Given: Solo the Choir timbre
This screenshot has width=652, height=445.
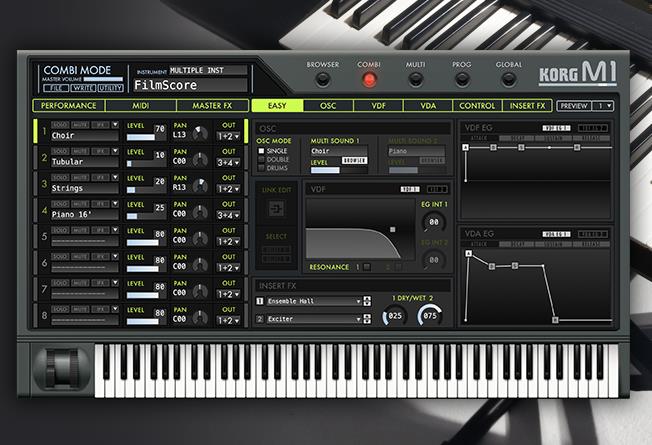Looking at the screenshot, I should [60, 125].
